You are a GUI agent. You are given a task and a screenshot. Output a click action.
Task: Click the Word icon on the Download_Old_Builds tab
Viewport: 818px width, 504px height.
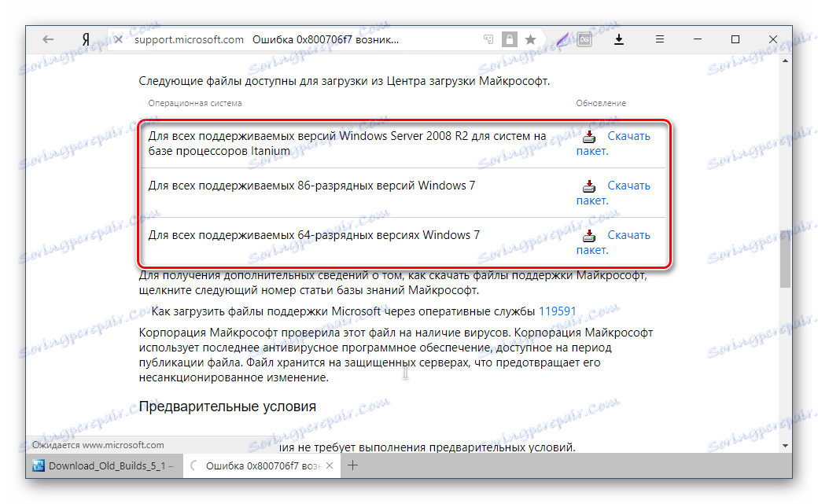[38, 465]
